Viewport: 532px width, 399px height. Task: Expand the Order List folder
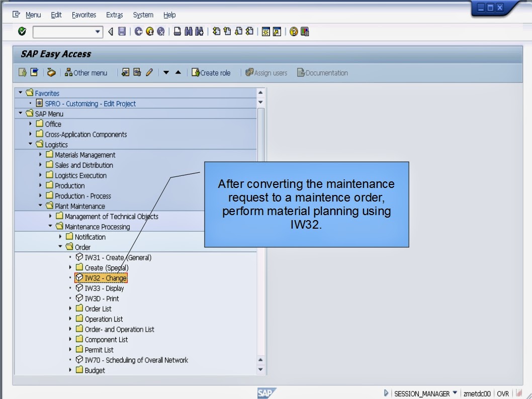point(70,309)
